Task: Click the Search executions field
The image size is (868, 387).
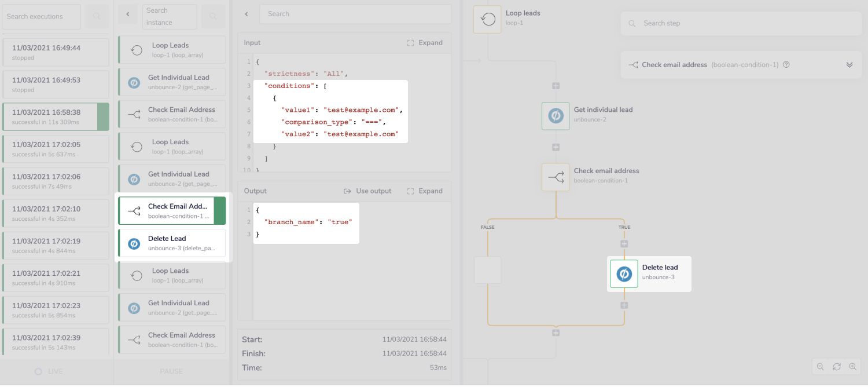Action: 41,17
